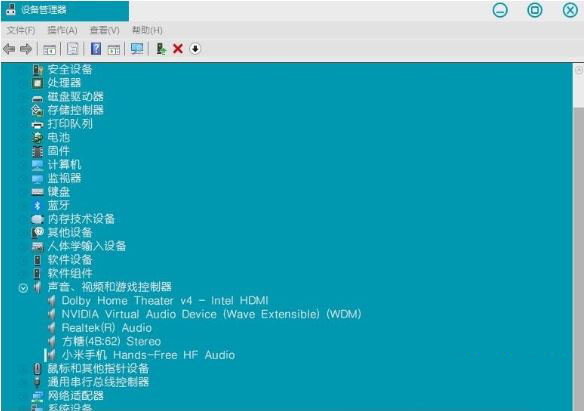Click the scan hardware monitor icon
Screen dimensions: 584x411
pyautogui.click(x=137, y=49)
